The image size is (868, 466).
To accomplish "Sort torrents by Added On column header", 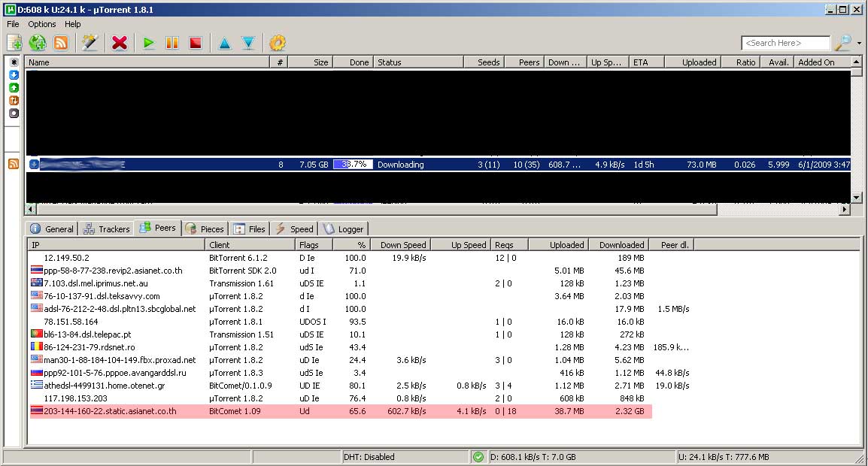I will pos(822,62).
